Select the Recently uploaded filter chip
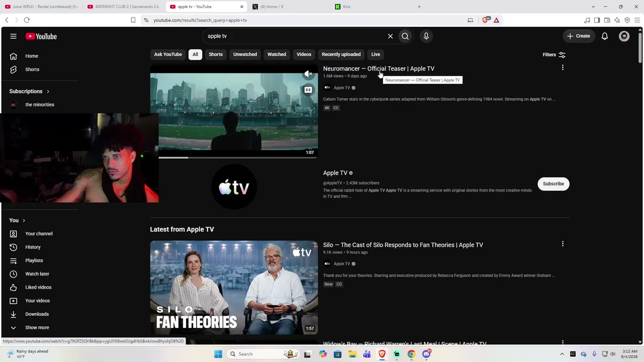This screenshot has height=362, width=644. pyautogui.click(x=341, y=54)
